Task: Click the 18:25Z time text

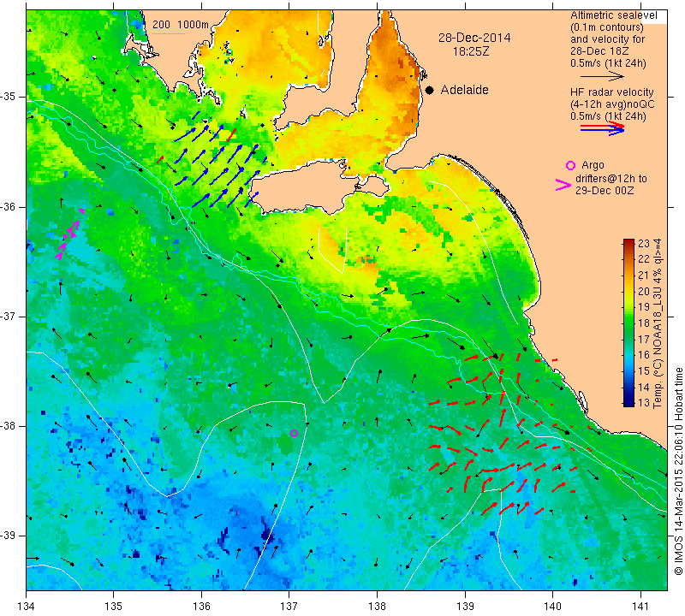Action: click(471, 51)
